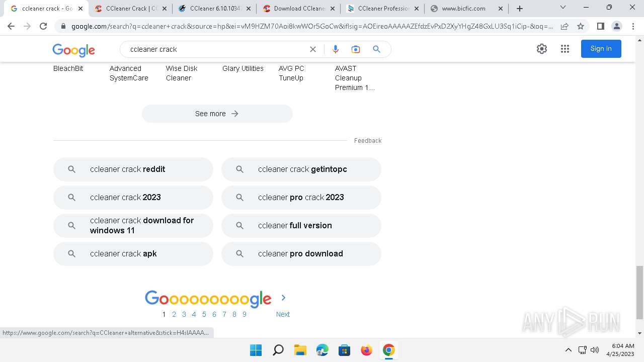644x362 pixels.
Task: Switch to the CCleaner Professional tab
Action: point(382,9)
